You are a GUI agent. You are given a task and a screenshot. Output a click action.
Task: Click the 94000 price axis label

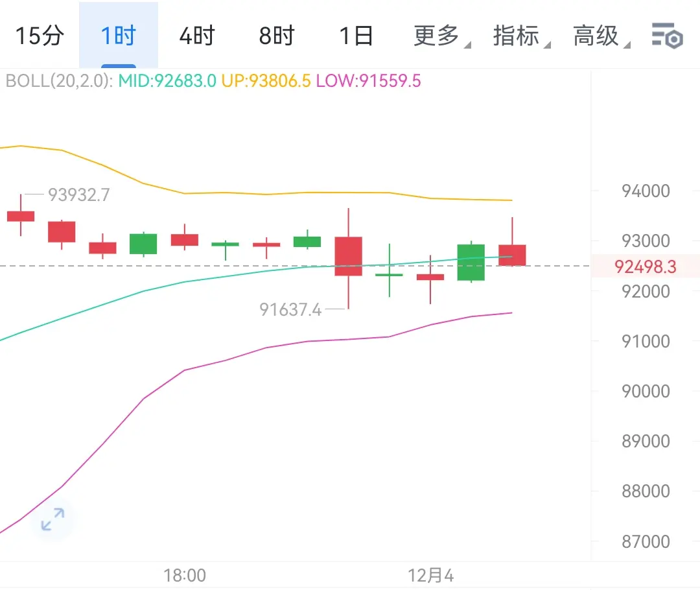646,191
